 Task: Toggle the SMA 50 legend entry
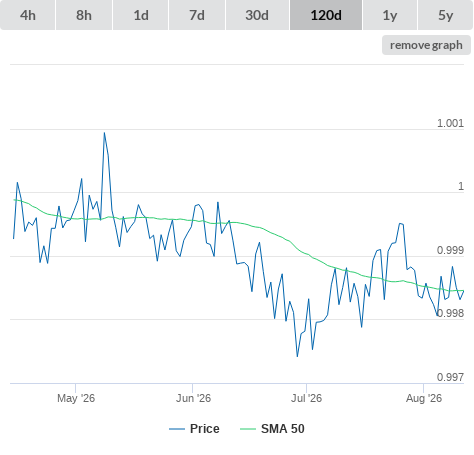283,429
